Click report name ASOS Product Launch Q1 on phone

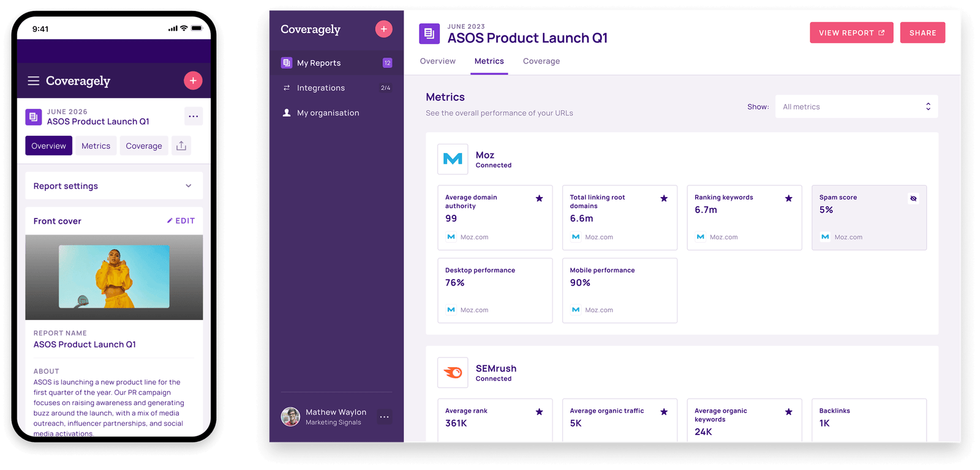tap(85, 345)
